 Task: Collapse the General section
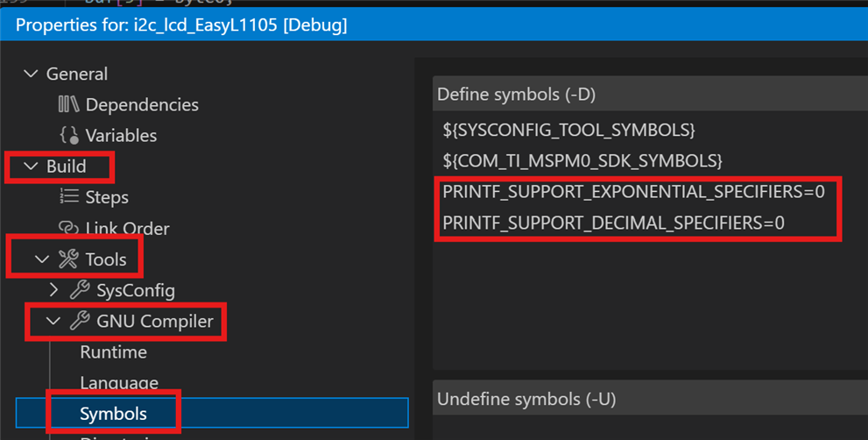[32, 75]
